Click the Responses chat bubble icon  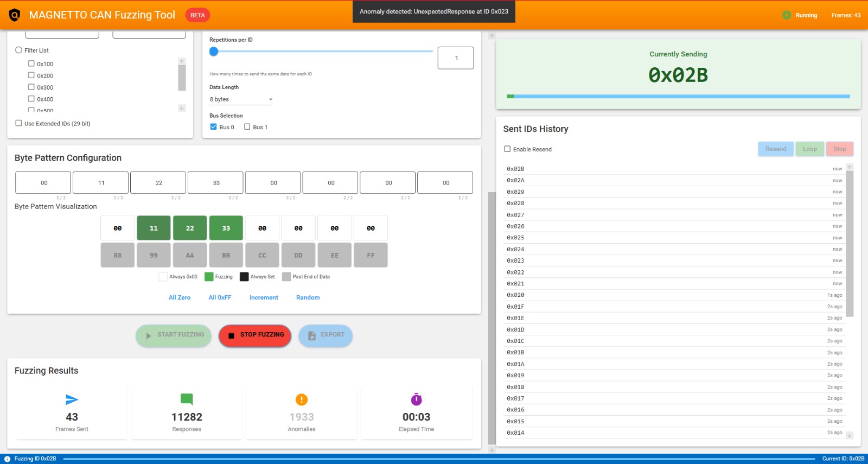click(x=187, y=400)
